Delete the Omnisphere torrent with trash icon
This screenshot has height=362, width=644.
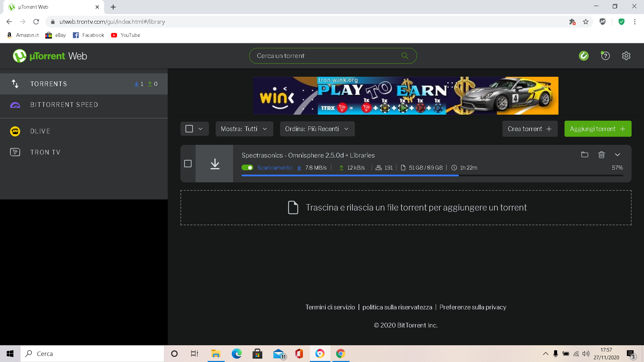tap(601, 155)
